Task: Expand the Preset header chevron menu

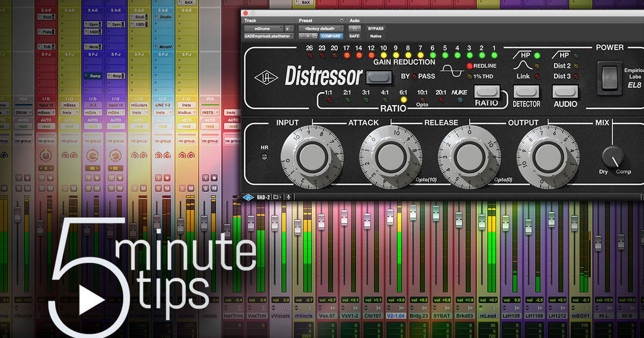Action: [341, 20]
